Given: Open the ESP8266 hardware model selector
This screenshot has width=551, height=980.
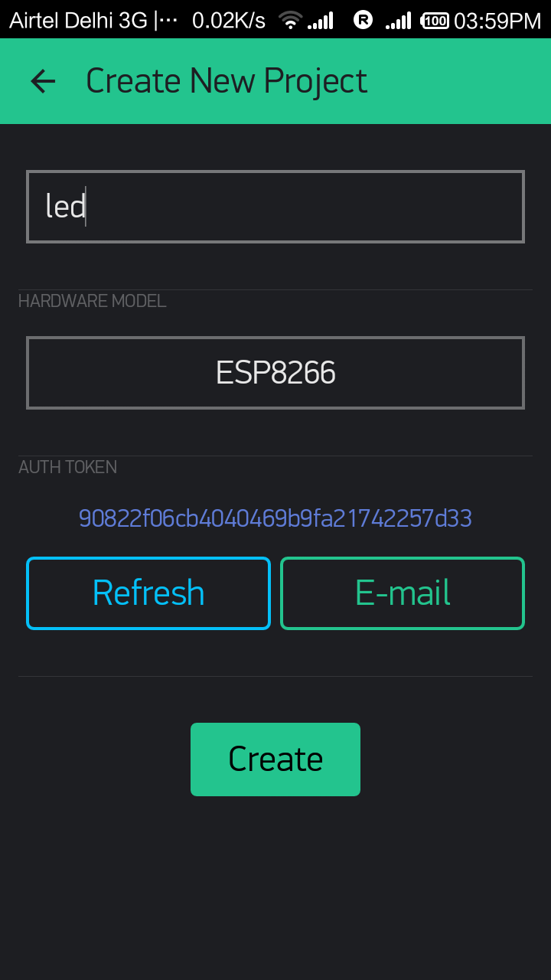Looking at the screenshot, I should [x=275, y=373].
